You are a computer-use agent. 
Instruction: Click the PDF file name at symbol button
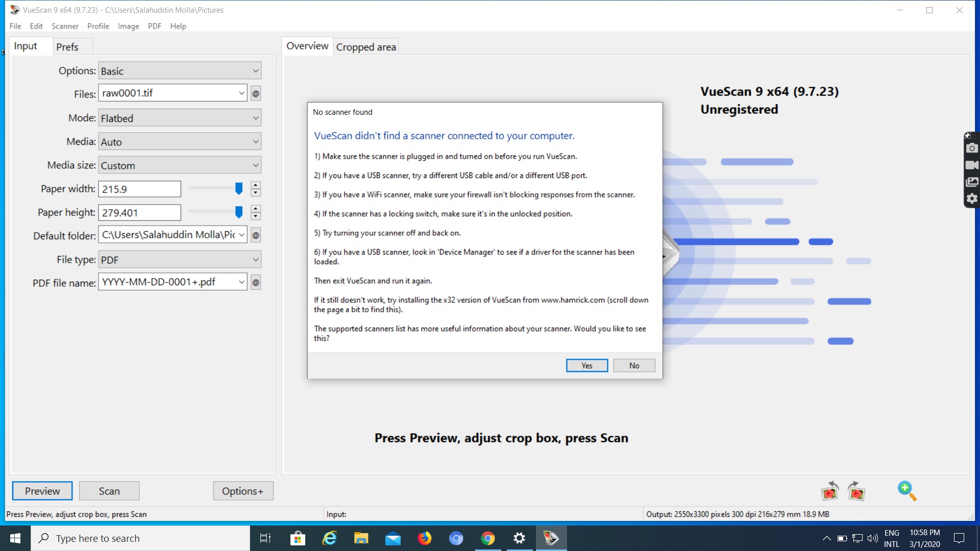click(256, 282)
